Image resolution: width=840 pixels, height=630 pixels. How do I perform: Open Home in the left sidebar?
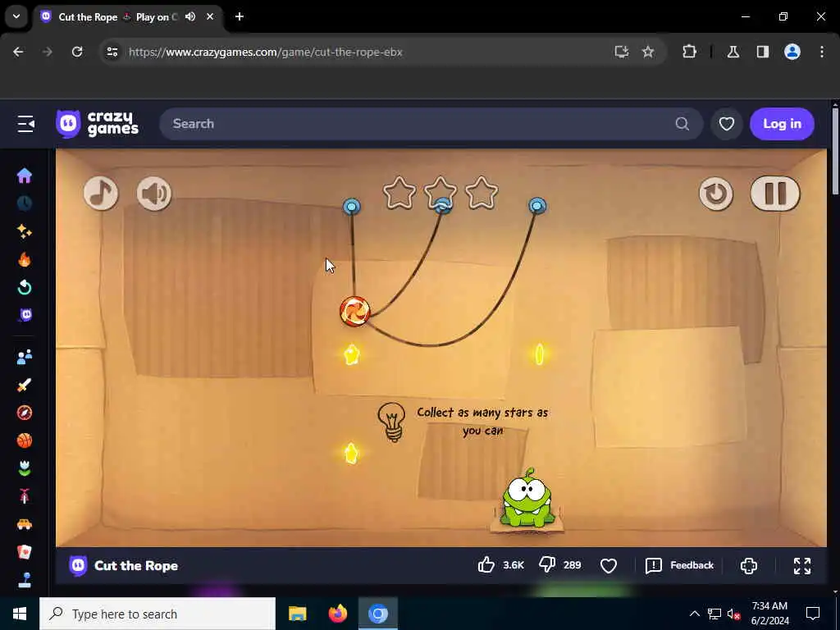[x=25, y=176]
